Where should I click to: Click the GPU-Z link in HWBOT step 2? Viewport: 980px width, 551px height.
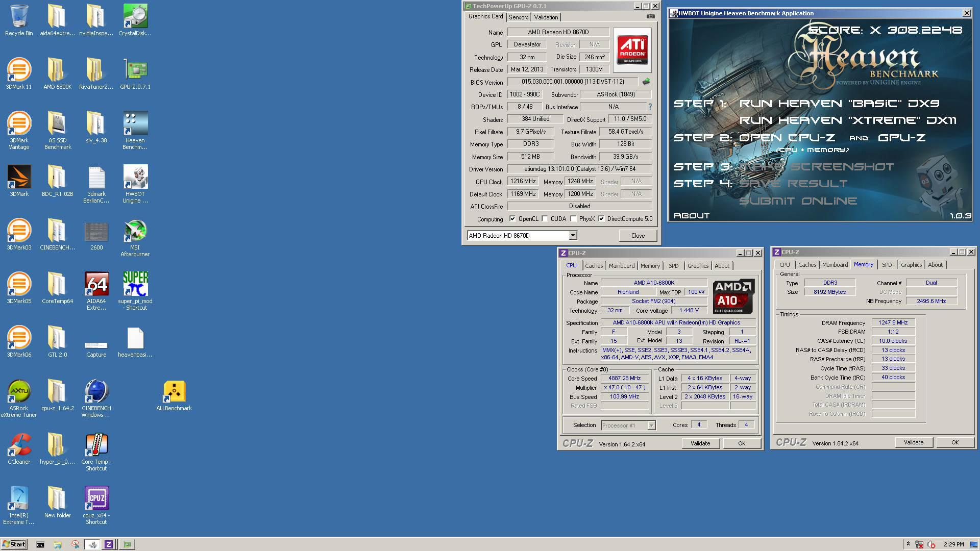(x=901, y=138)
